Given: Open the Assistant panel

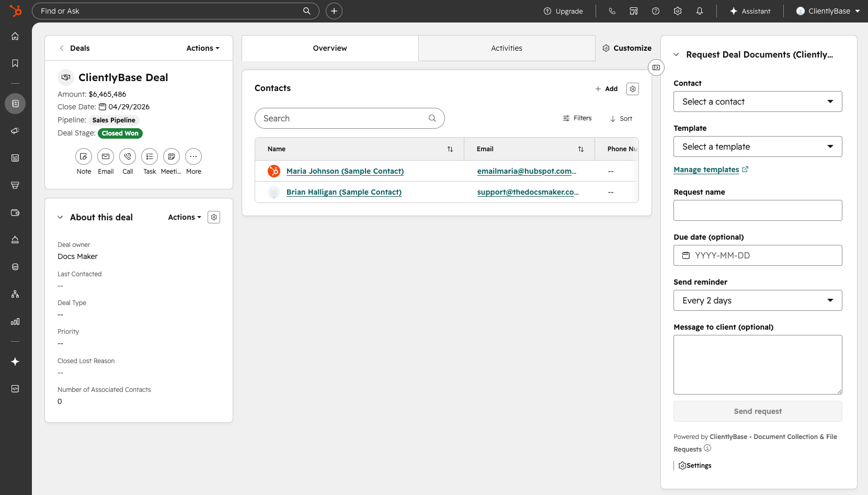Looking at the screenshot, I should pos(750,11).
